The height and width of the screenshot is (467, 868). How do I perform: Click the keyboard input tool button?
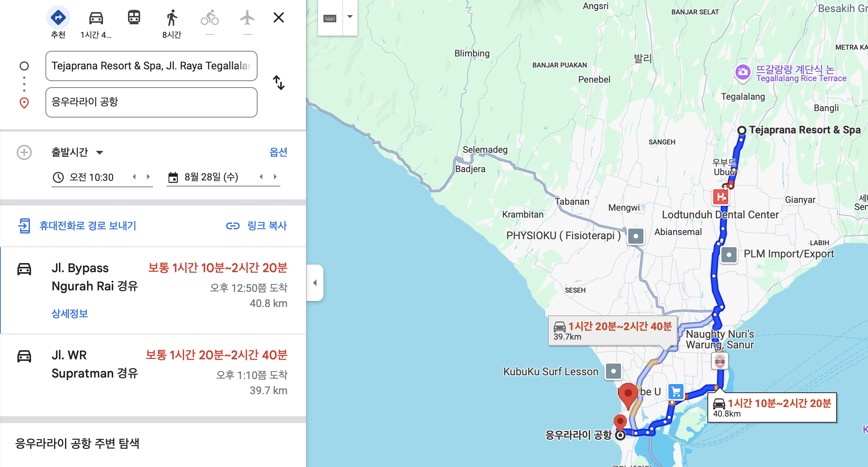click(330, 18)
